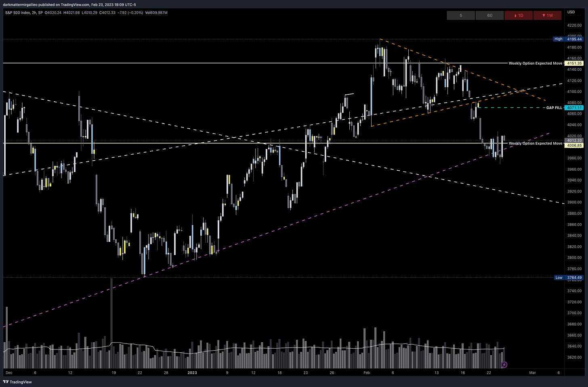588x387 pixels.
Task: Click the 26 date label on time axis
Action: (x=331, y=372)
